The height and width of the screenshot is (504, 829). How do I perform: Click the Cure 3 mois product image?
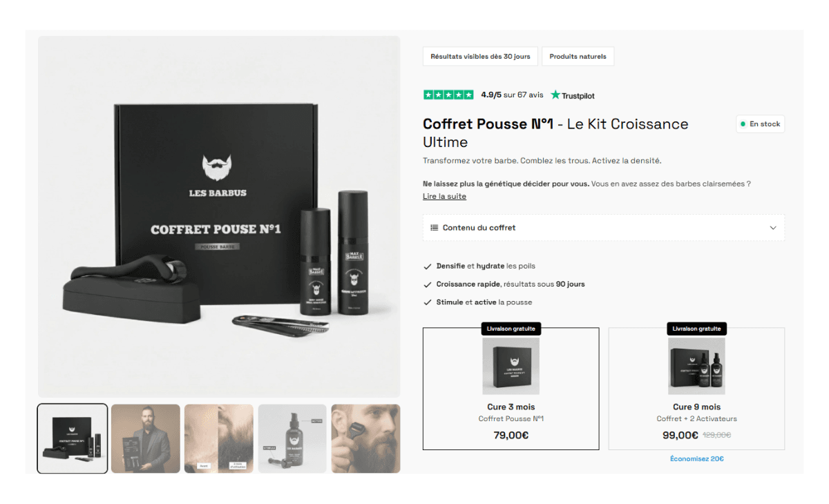tap(511, 366)
